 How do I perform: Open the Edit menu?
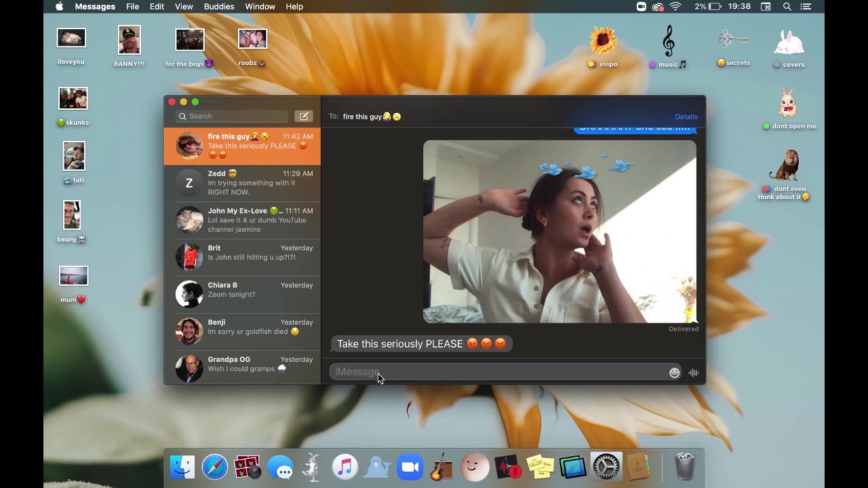[157, 7]
